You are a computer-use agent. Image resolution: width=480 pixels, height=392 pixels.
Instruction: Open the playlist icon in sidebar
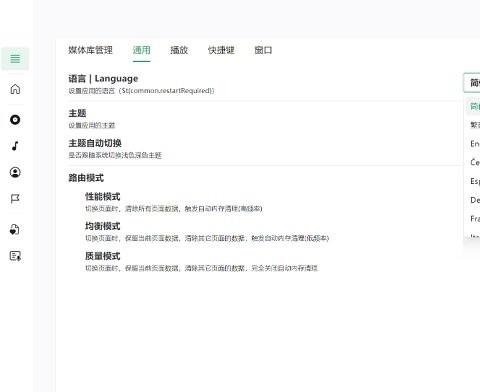[15, 256]
